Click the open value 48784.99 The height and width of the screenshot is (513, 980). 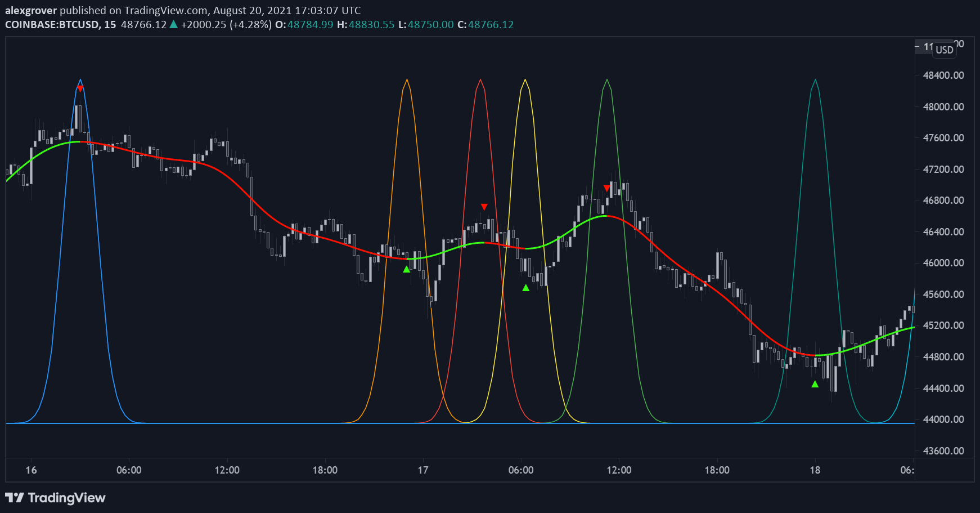[x=311, y=24]
